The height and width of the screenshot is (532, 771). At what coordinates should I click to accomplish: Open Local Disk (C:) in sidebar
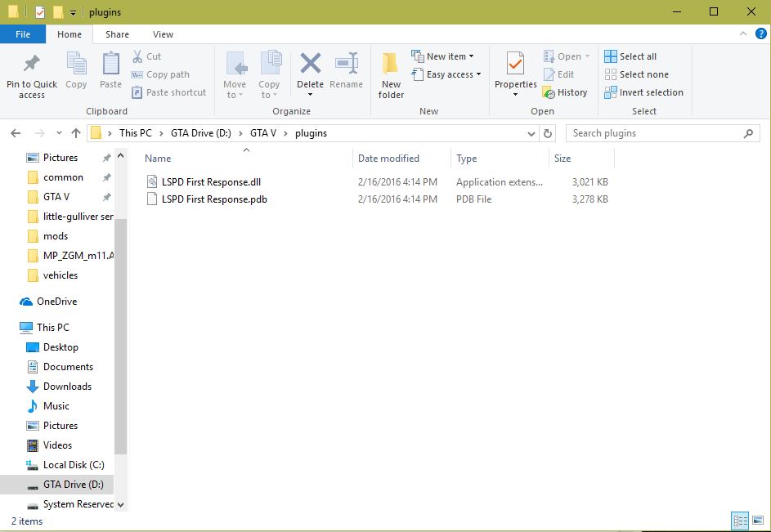tap(74, 465)
